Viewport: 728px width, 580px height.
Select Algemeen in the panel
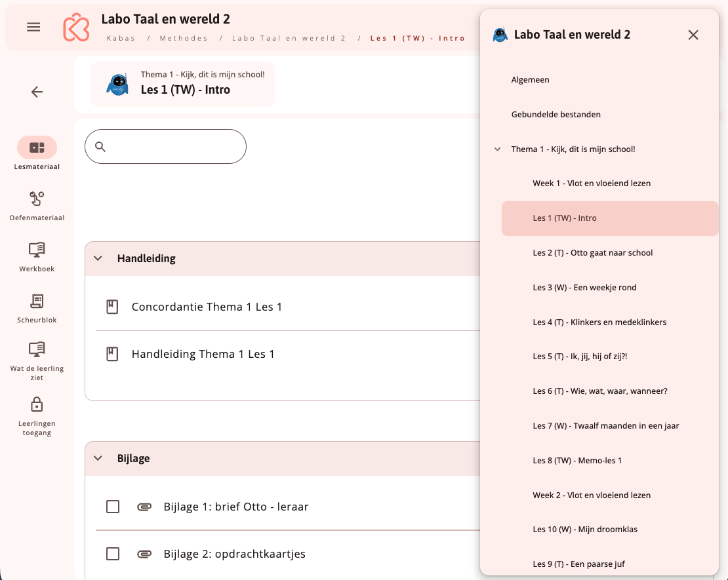click(x=530, y=80)
